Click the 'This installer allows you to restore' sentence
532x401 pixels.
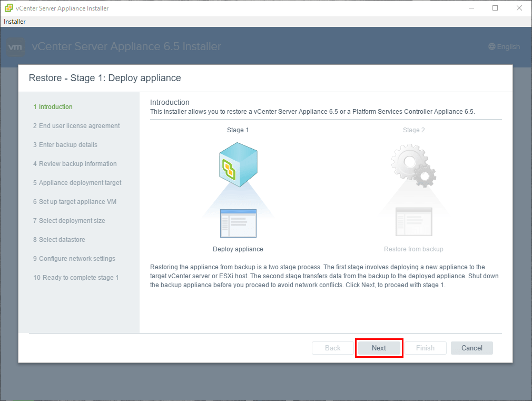point(312,112)
